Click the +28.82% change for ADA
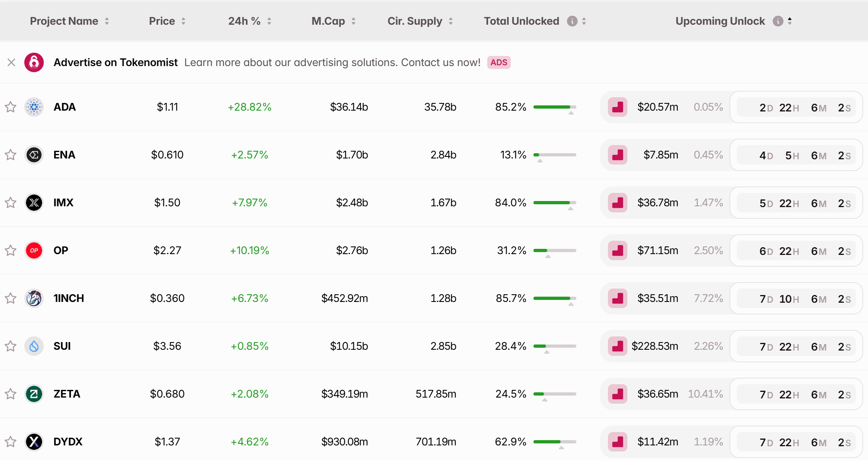The image size is (868, 460). click(250, 107)
